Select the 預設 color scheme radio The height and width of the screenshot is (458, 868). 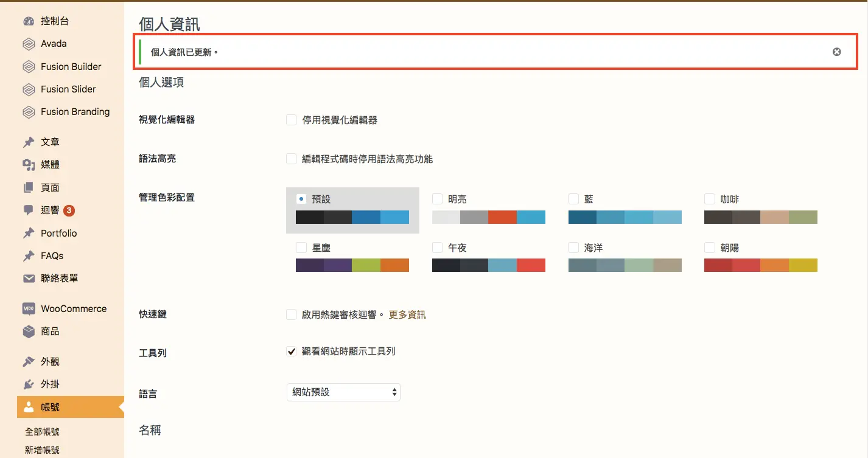tap(301, 199)
